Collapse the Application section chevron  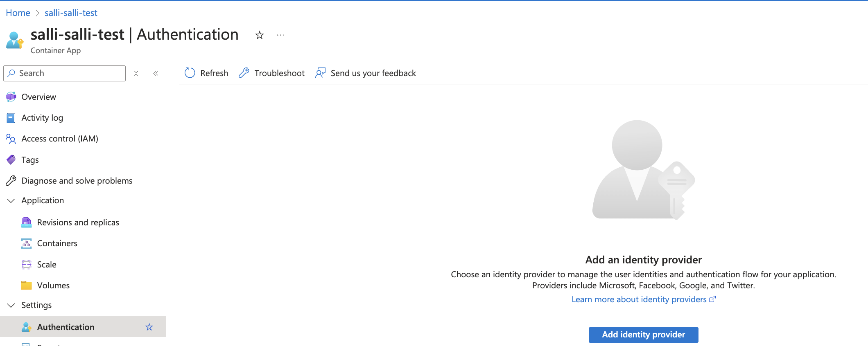(11, 200)
